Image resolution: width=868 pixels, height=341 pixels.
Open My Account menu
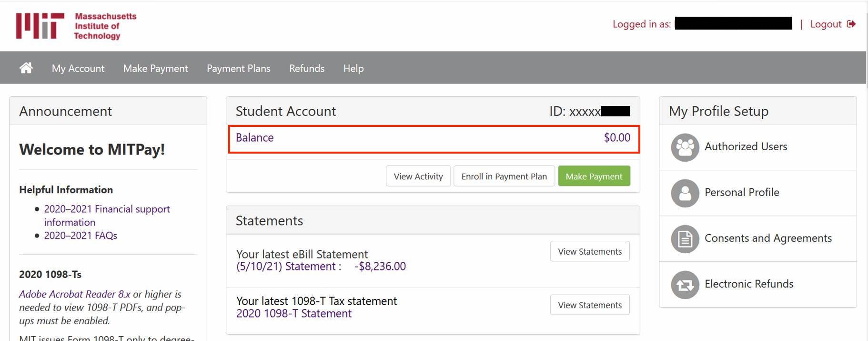coord(78,68)
